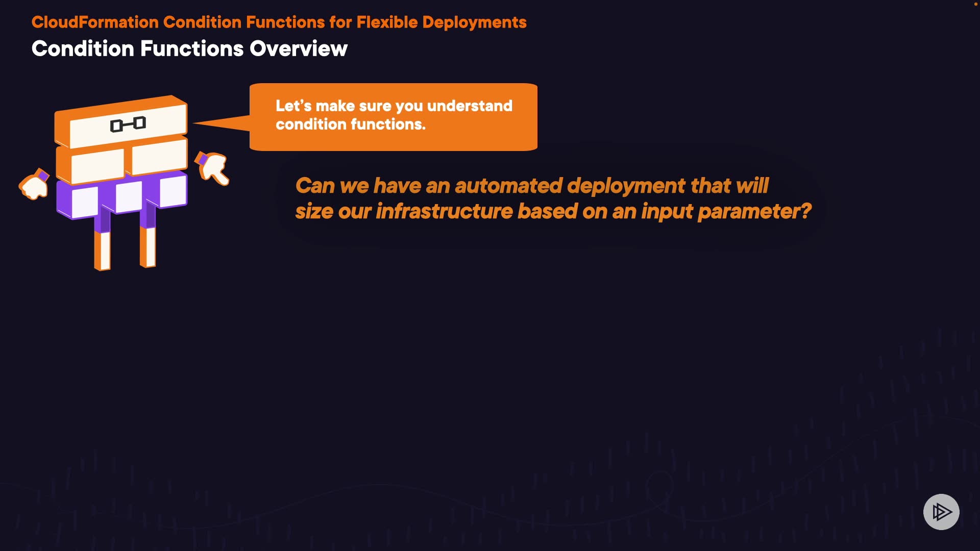This screenshot has height=551, width=980.
Task: Click the tiny orange dot in corner
Action: (x=975, y=4)
